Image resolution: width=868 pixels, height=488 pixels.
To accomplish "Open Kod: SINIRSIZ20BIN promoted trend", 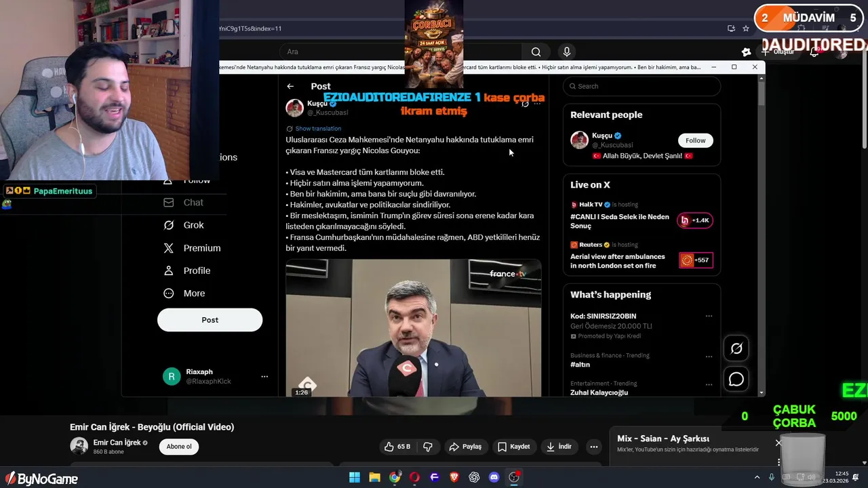I will (604, 317).
